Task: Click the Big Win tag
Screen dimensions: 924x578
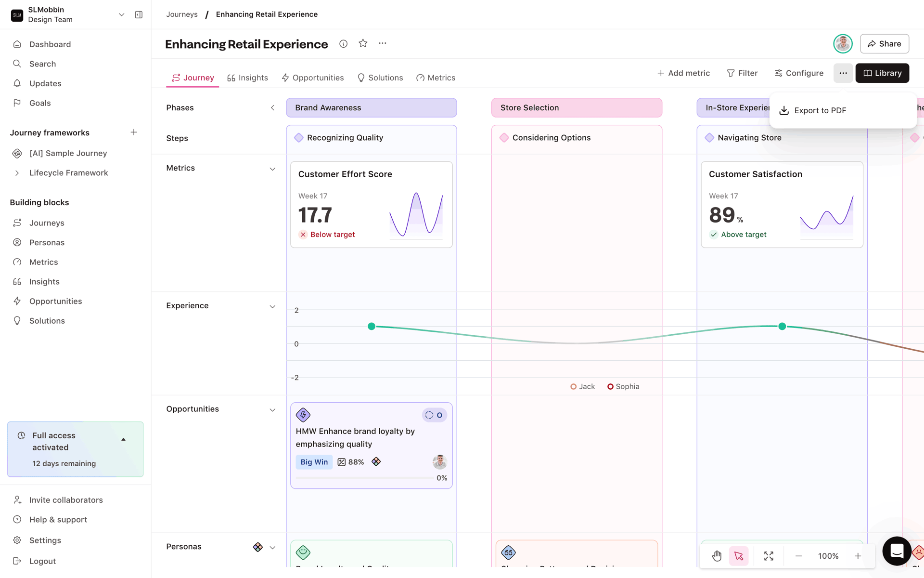Action: click(x=314, y=462)
